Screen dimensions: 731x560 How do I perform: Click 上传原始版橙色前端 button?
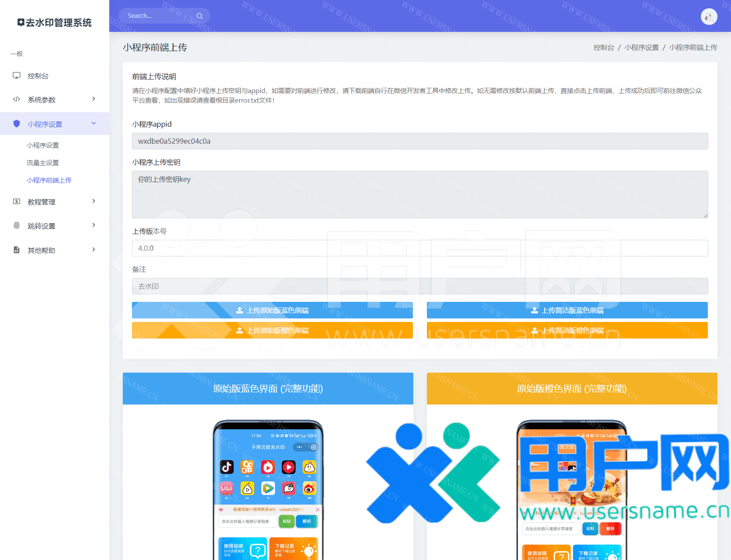click(x=272, y=330)
